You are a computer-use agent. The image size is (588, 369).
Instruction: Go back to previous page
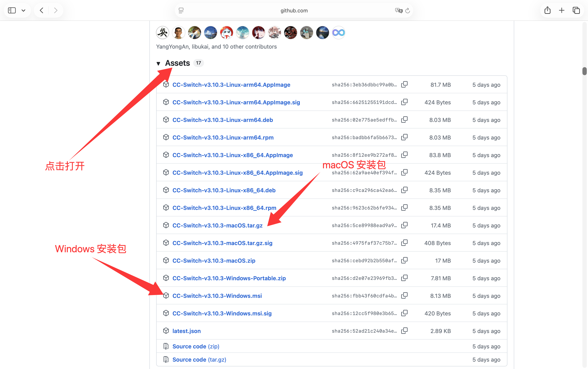tap(42, 10)
